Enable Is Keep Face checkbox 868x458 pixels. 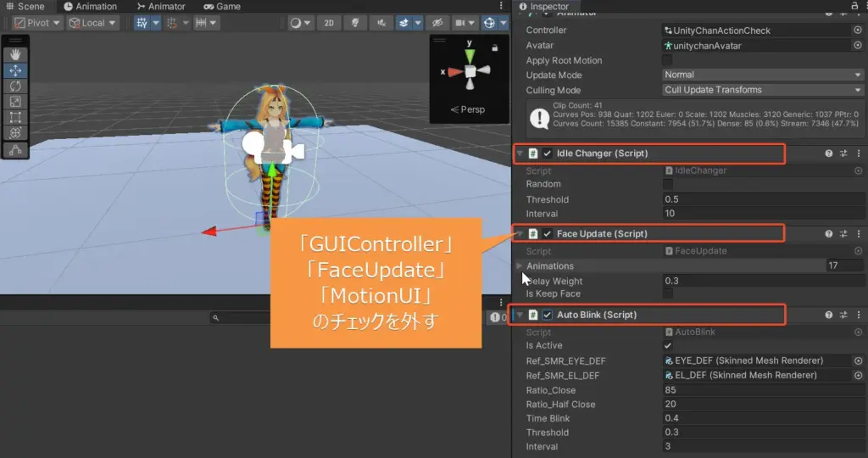click(x=668, y=293)
